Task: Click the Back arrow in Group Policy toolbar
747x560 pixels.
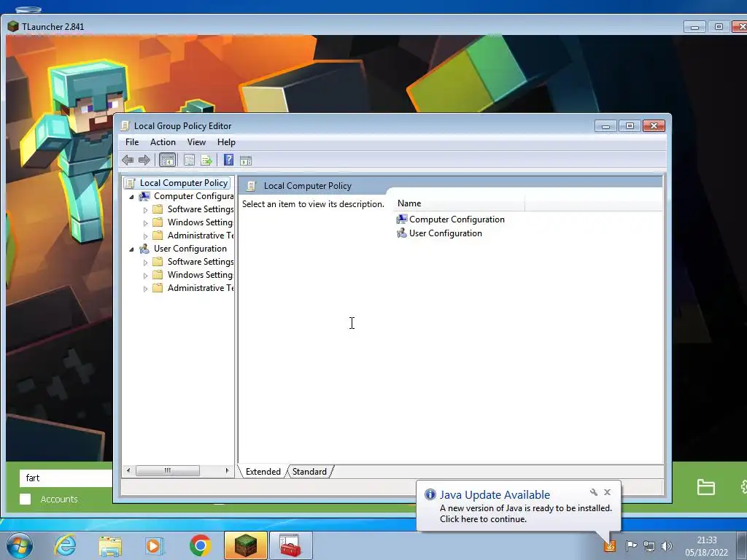Action: [x=127, y=160]
